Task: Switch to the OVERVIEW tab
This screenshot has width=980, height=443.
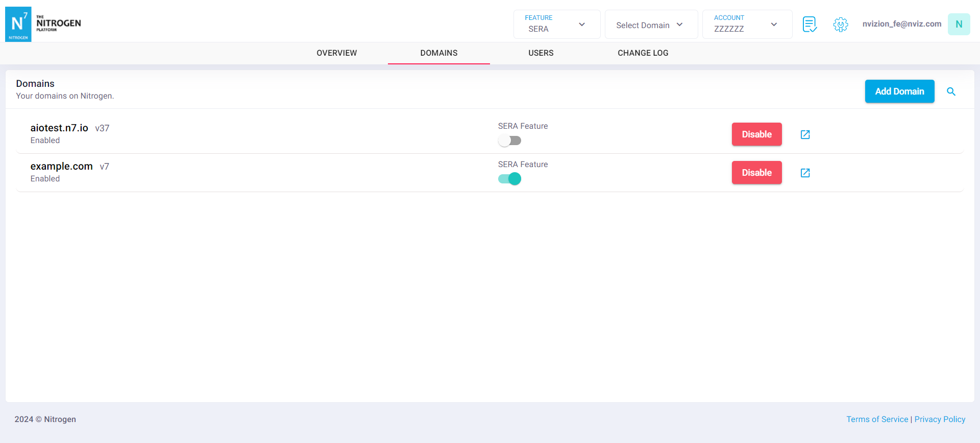Action: click(336, 53)
